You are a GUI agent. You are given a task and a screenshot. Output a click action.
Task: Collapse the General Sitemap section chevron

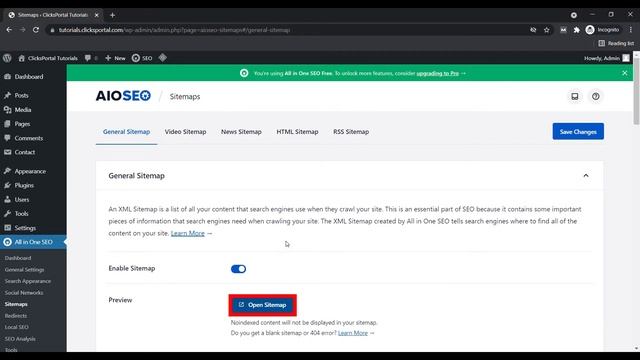tap(586, 176)
